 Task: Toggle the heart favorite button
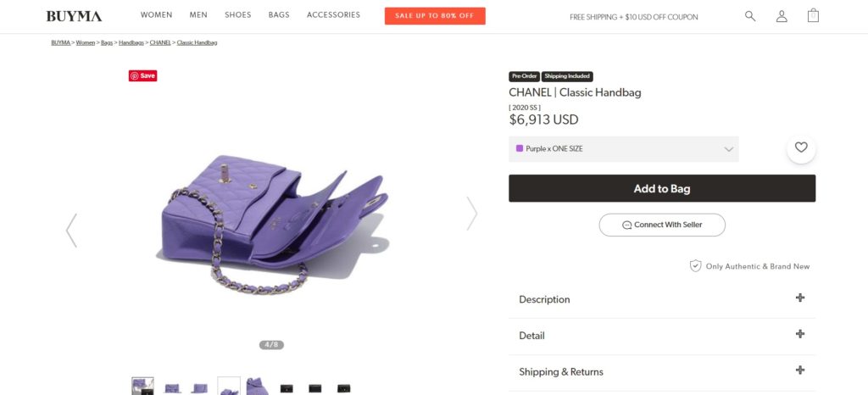coord(801,148)
